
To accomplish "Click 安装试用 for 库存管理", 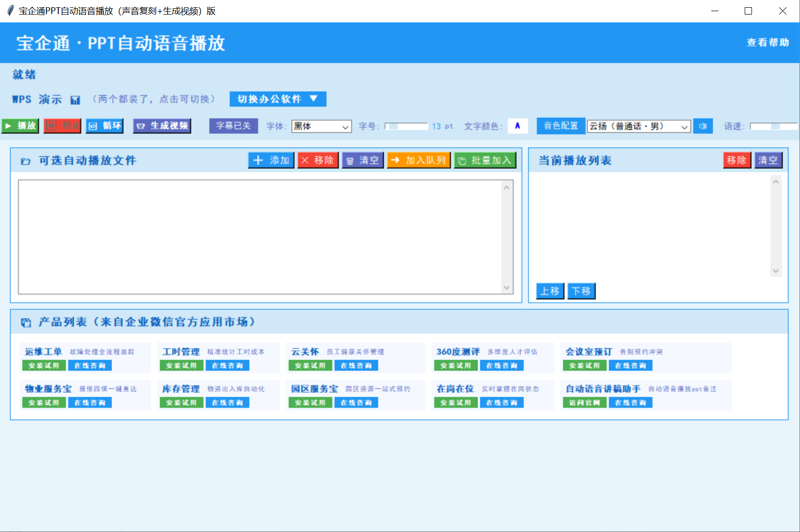I will 181,403.
